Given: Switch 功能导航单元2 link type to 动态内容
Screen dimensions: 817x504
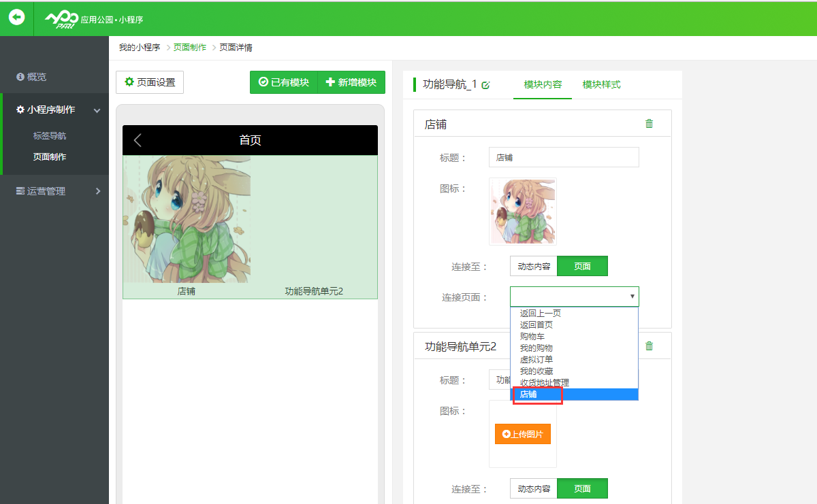Looking at the screenshot, I should (534, 488).
